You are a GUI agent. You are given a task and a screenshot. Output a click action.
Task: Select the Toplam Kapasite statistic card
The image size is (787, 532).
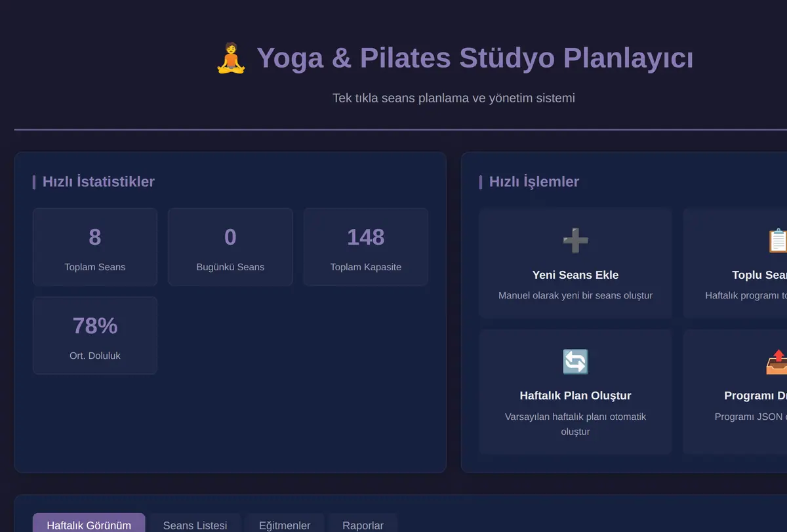tap(366, 247)
